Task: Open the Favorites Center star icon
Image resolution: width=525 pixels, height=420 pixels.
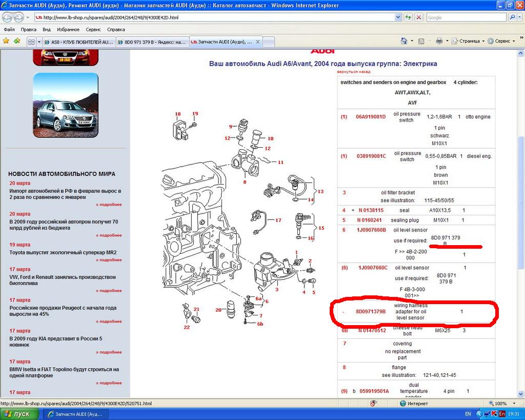Action: [x=6, y=41]
